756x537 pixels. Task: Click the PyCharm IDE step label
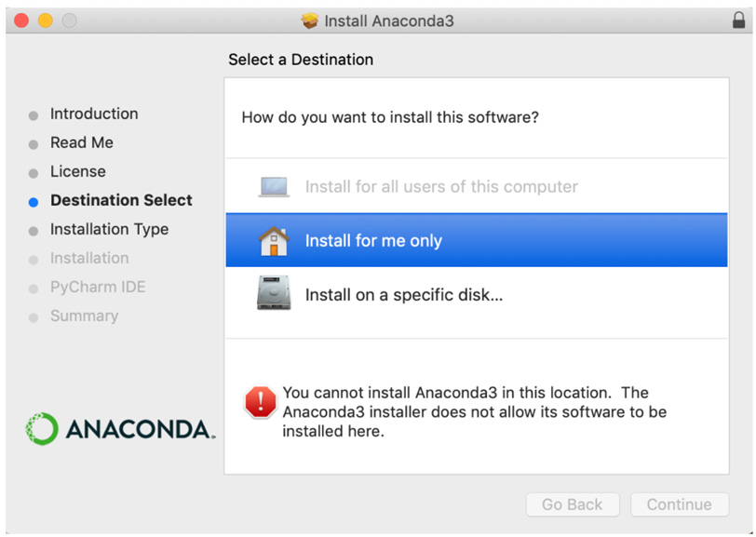click(98, 288)
